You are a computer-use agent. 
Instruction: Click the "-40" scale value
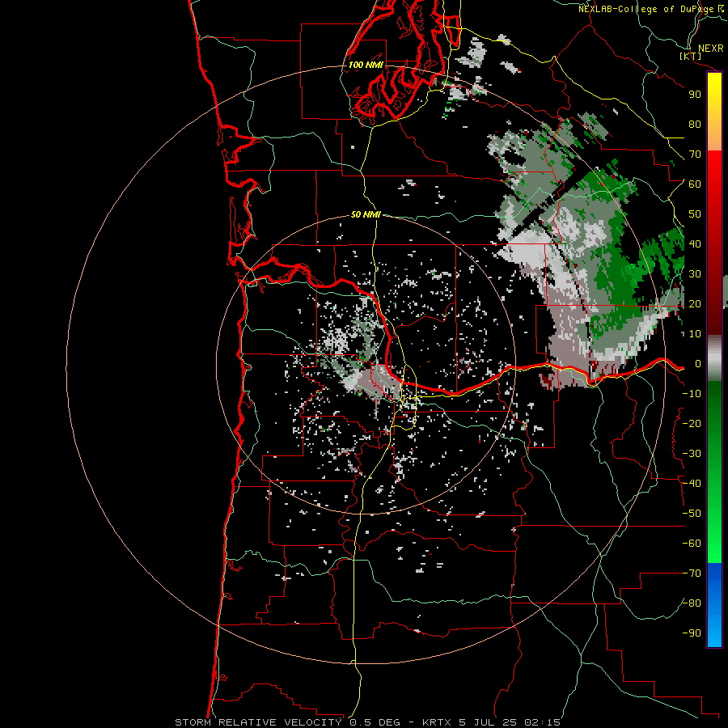coord(692,484)
